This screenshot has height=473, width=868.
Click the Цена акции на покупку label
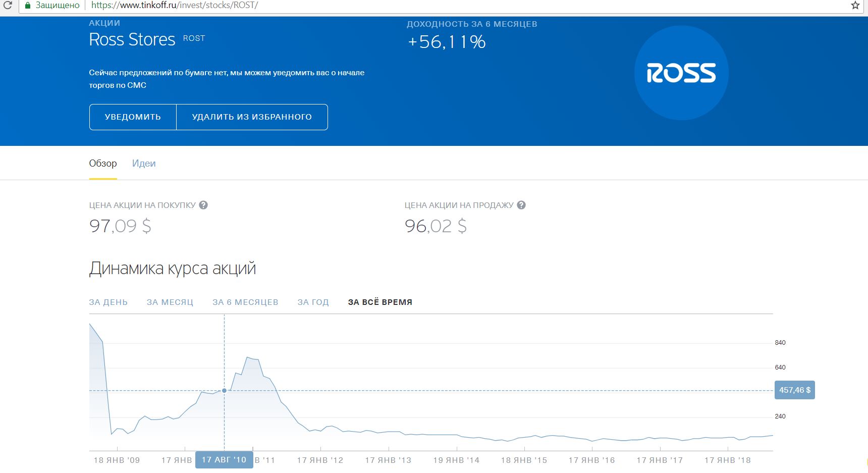[x=142, y=205]
